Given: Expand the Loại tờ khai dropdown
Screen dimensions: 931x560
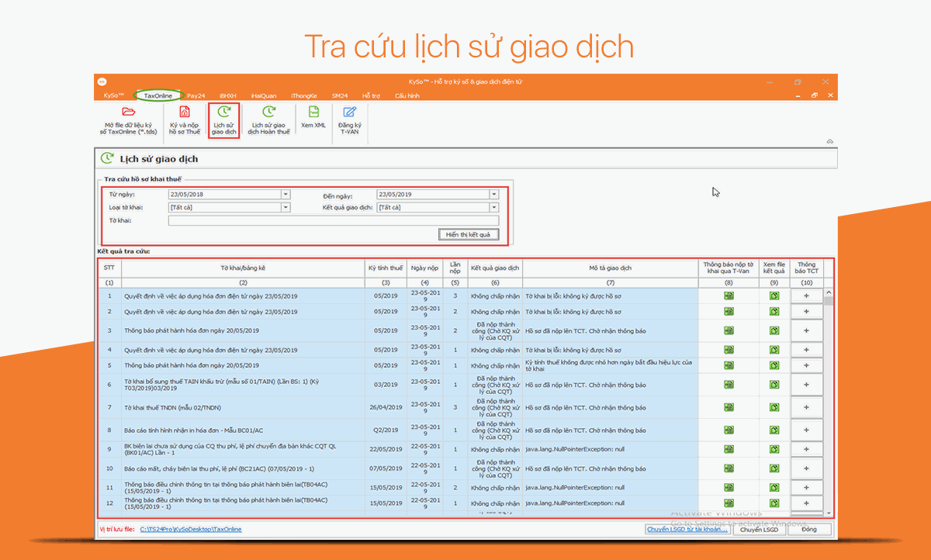Looking at the screenshot, I should (286, 208).
